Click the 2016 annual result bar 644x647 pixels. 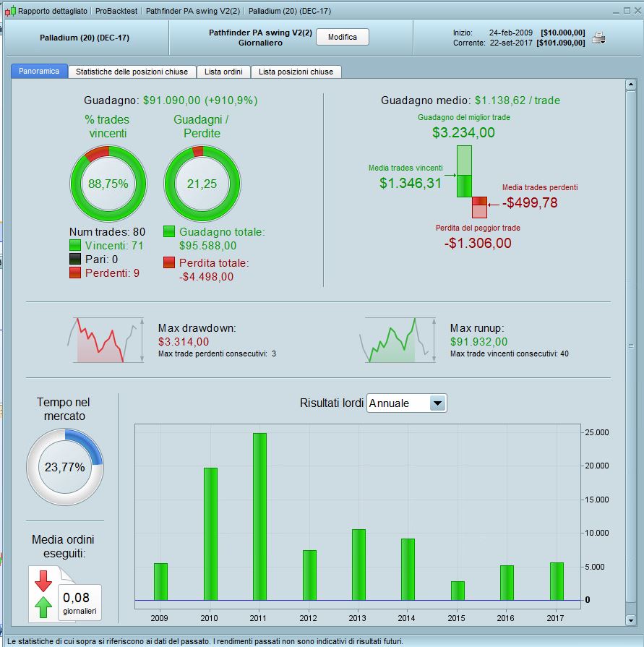click(507, 583)
